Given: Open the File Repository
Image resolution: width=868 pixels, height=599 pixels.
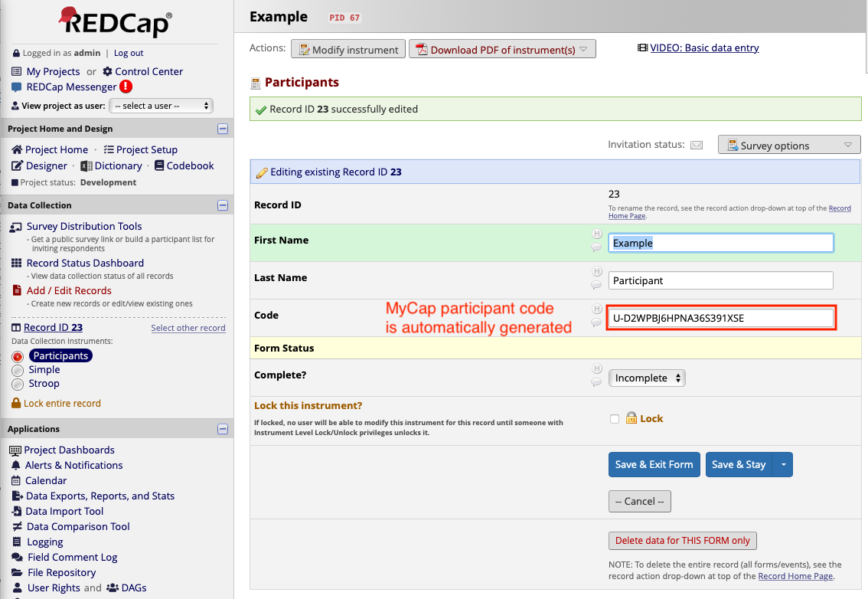Looking at the screenshot, I should coord(61,572).
